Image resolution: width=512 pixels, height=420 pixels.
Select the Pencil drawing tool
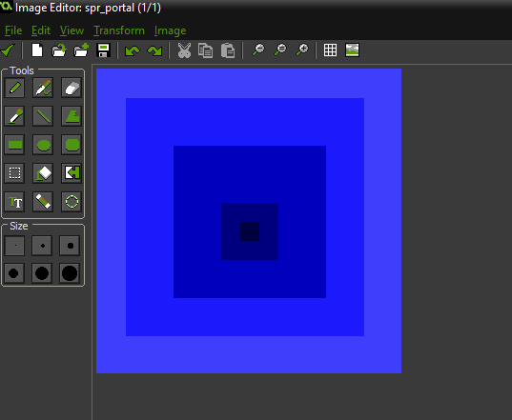point(14,88)
